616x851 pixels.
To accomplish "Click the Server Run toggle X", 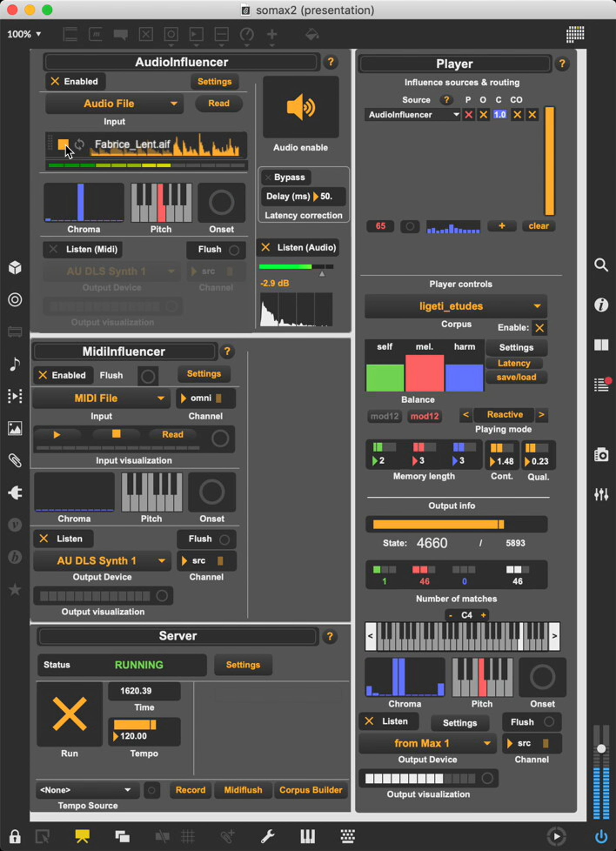I will (x=70, y=714).
